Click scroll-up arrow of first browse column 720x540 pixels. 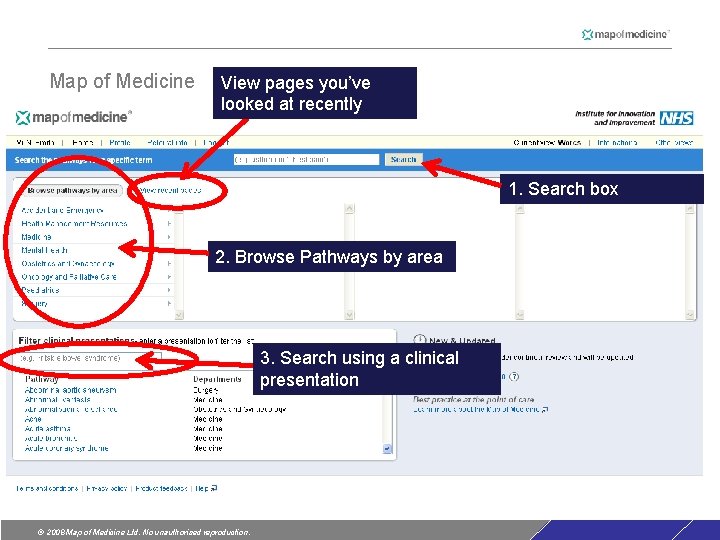[x=179, y=209]
